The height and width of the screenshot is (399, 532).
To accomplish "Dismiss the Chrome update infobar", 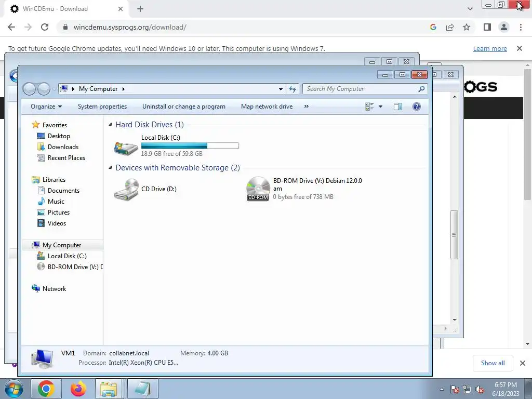I will pyautogui.click(x=520, y=48).
